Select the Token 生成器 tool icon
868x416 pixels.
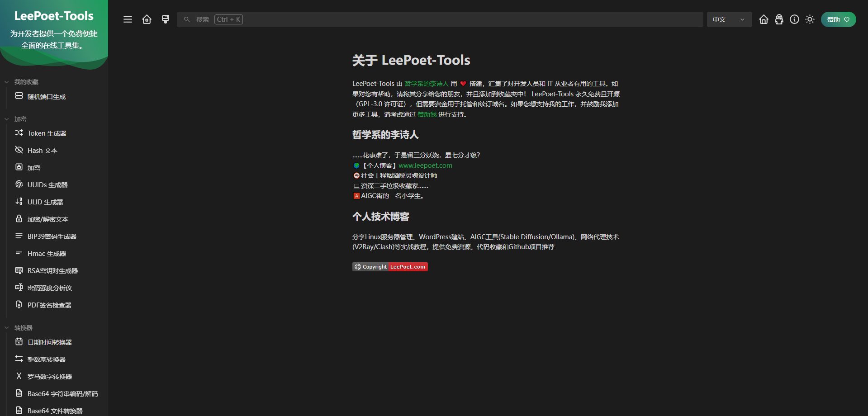click(x=19, y=133)
